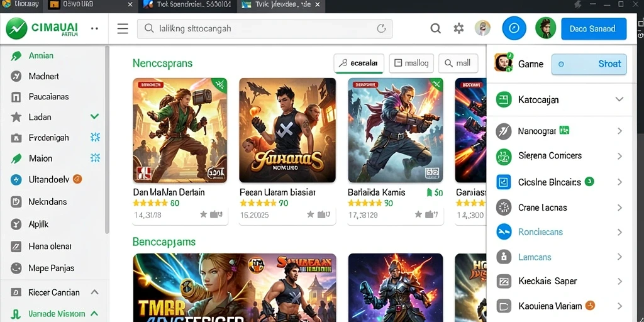Click the blue compass circle icon
This screenshot has width=644, height=322.
(514, 28)
